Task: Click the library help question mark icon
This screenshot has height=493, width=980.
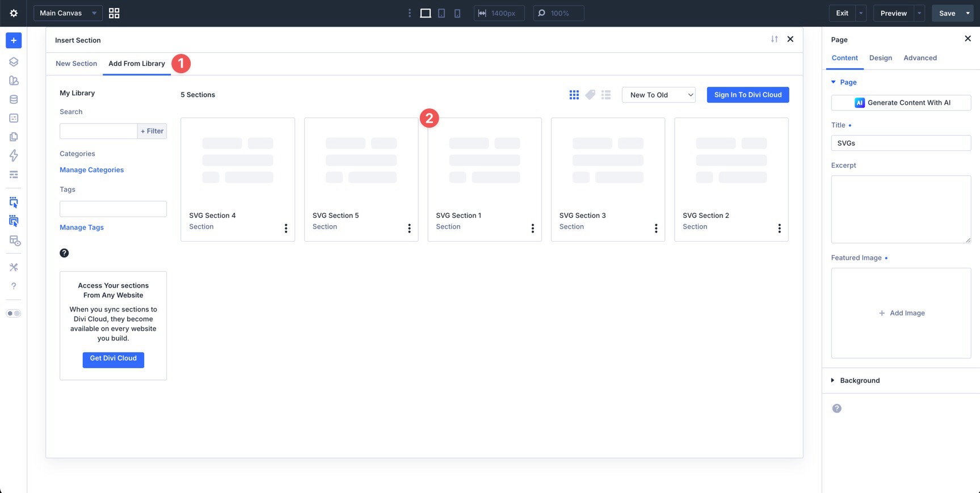Action: point(64,253)
